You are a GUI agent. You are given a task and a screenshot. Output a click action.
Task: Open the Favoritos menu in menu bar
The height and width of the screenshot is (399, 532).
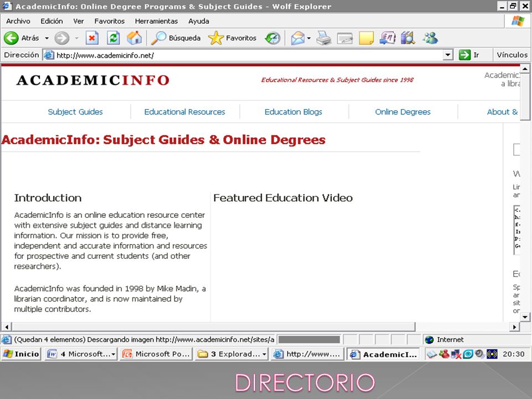[x=109, y=21]
